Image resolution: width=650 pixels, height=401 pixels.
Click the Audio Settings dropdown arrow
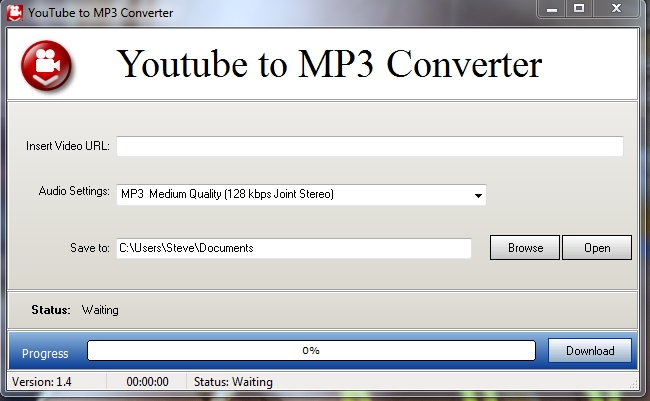coord(478,195)
